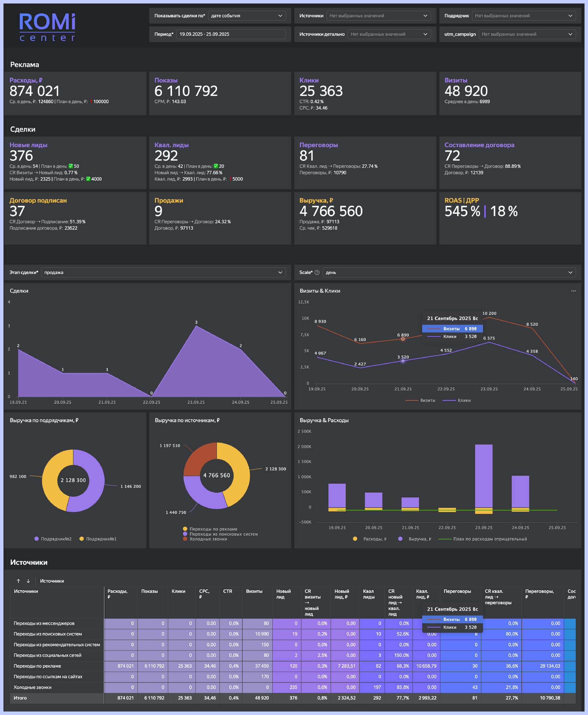Toggle Визиты series in chart legend
This screenshot has width=588, height=715.
420,400
